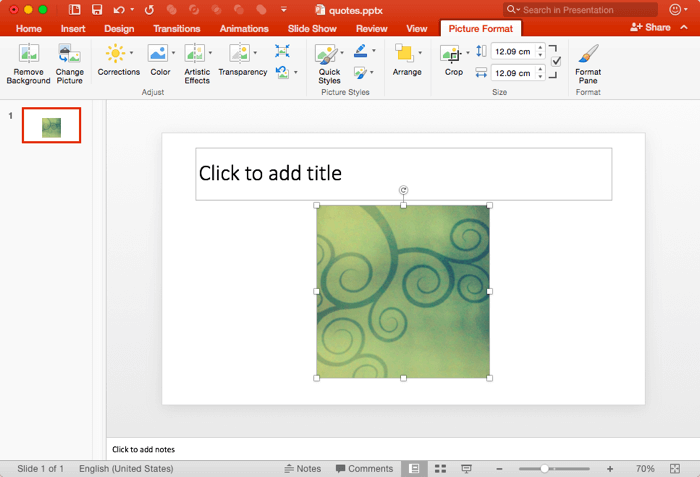Expand the Transparency dropdown arrow

click(255, 53)
